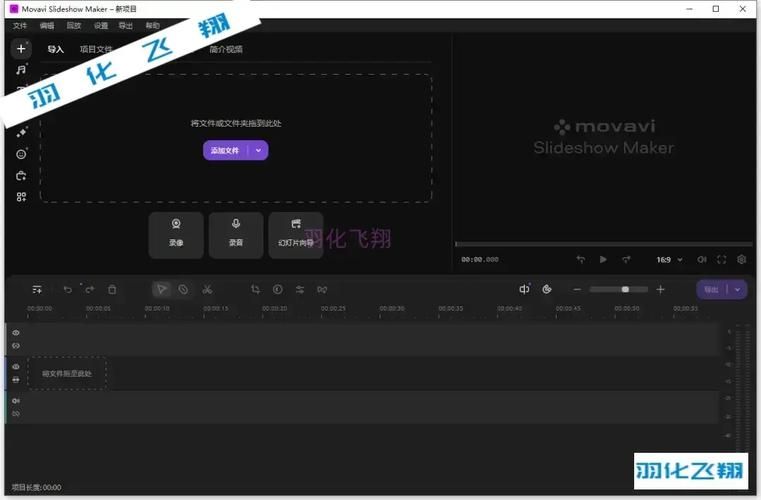761x500 pixels.
Task: Choose the crossed-circle tool next to select arrow
Action: (183, 290)
